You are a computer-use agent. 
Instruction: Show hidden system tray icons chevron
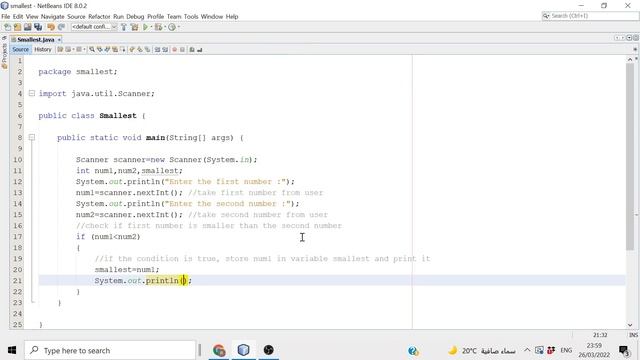coord(527,350)
